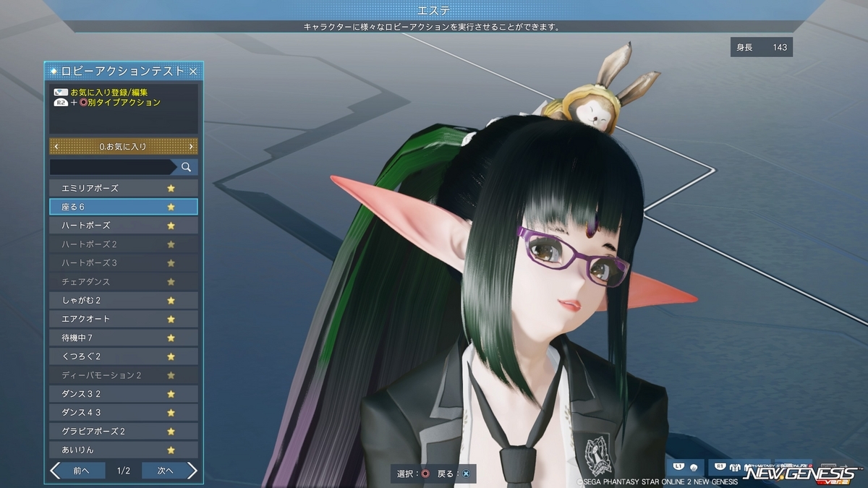The image size is (868, 488).
Task: Toggle favorite star for ダンス43
Action: coord(171,413)
